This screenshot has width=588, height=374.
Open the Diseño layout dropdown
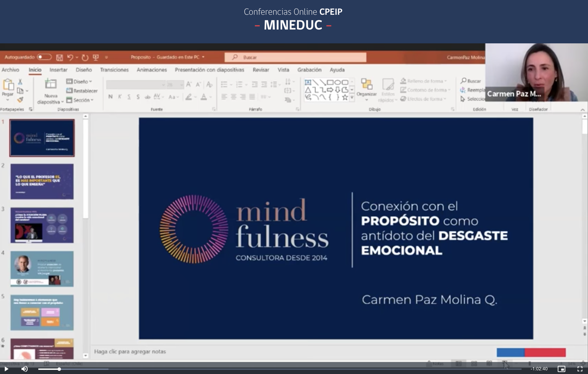[79, 81]
